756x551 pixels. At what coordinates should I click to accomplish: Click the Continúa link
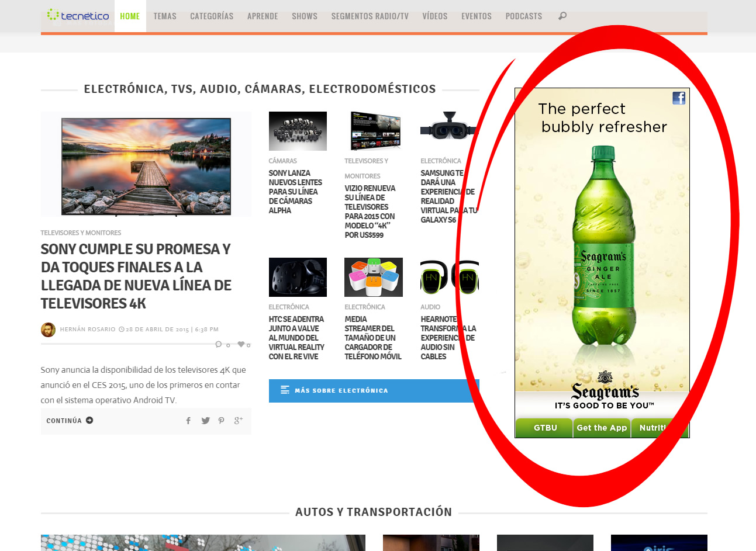point(70,421)
